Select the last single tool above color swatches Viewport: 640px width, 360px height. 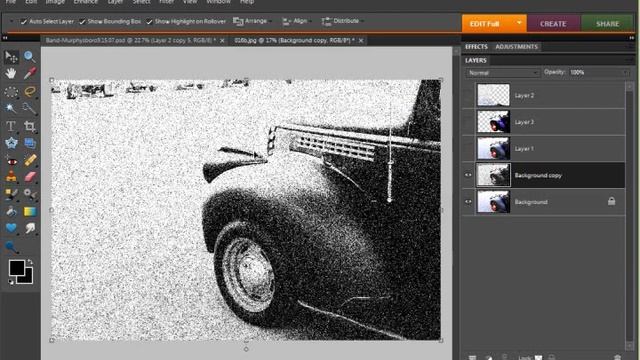point(11,247)
